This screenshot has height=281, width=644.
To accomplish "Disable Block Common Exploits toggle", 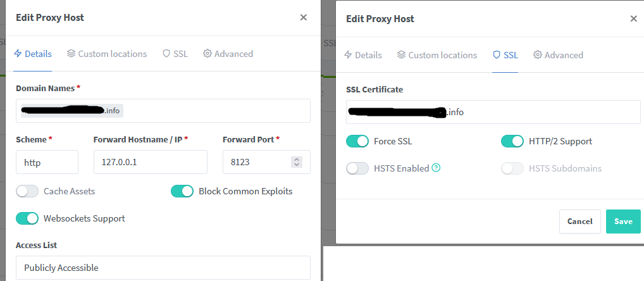I will (182, 191).
